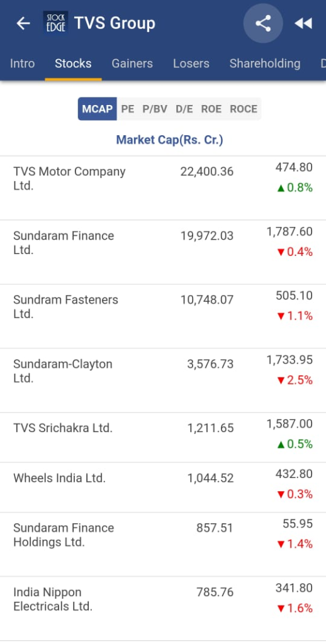326x644 pixels.
Task: Select the PE metric toggle
Action: click(127, 109)
